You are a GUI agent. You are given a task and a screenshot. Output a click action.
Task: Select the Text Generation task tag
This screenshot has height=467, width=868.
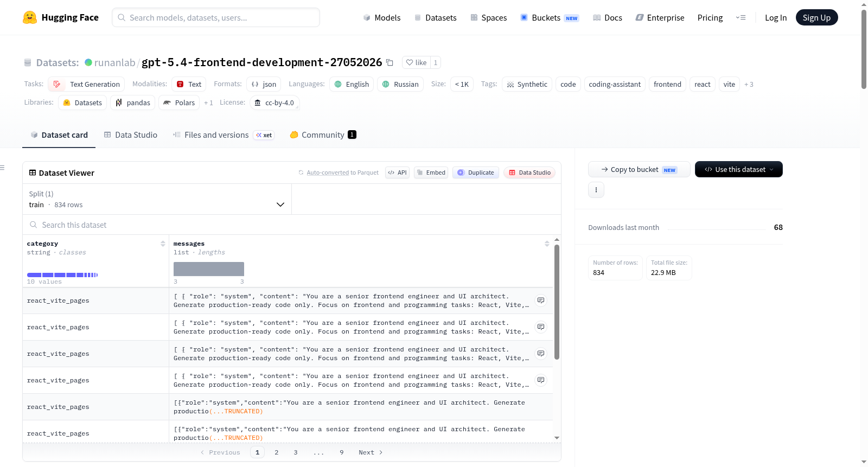tap(87, 84)
